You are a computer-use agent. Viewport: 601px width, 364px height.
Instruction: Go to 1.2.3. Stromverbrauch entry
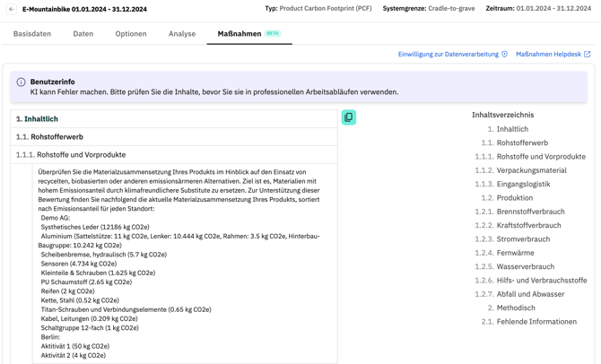point(512,239)
